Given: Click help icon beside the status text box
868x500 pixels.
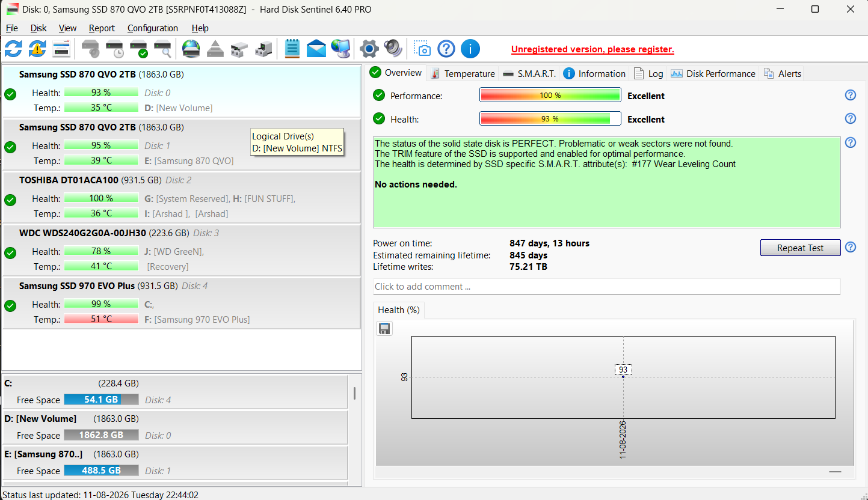Looking at the screenshot, I should tap(851, 142).
